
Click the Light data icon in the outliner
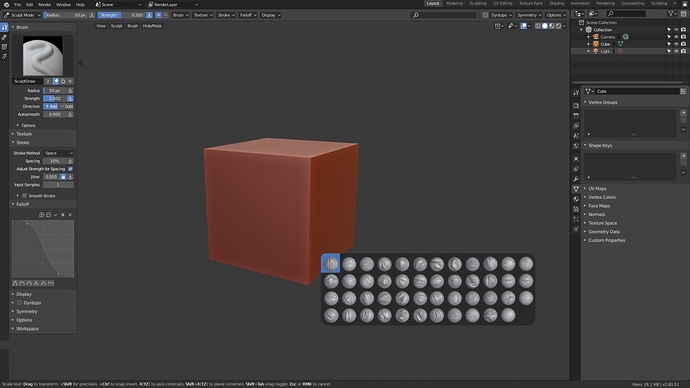620,51
